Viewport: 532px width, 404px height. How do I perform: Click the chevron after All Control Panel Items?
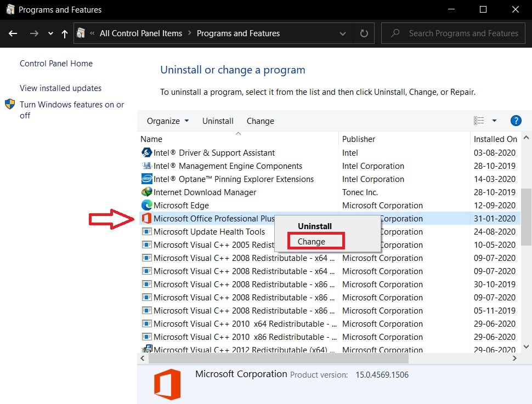click(x=190, y=33)
